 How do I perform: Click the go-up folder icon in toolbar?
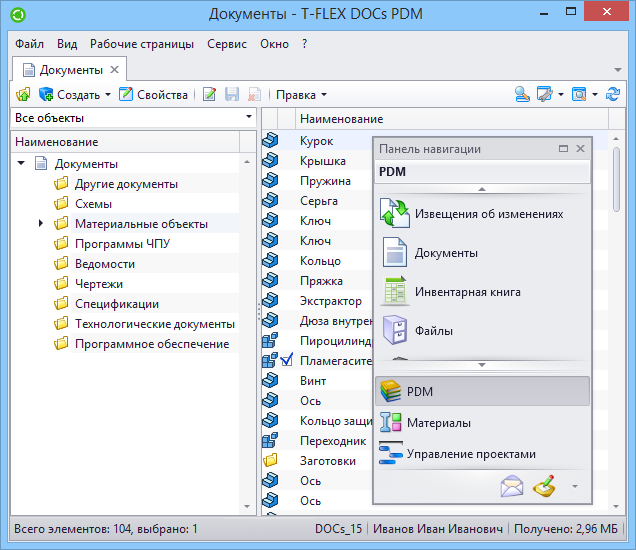(23, 95)
